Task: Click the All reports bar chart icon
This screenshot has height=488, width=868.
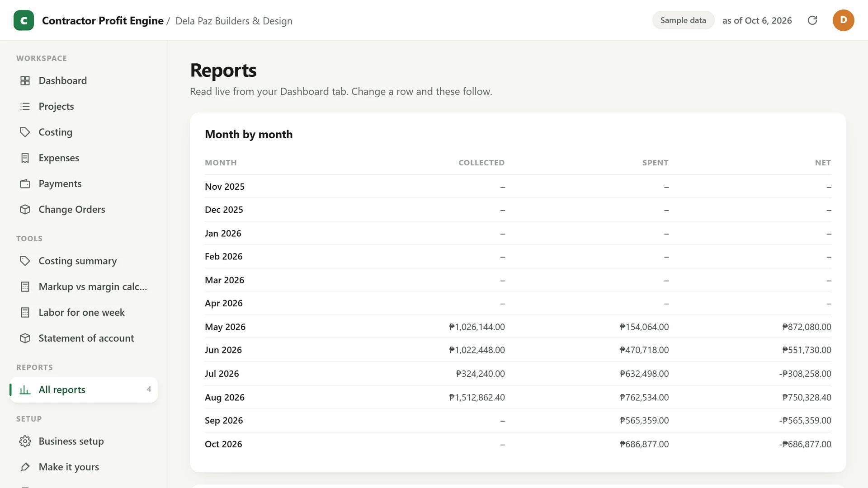Action: (25, 389)
